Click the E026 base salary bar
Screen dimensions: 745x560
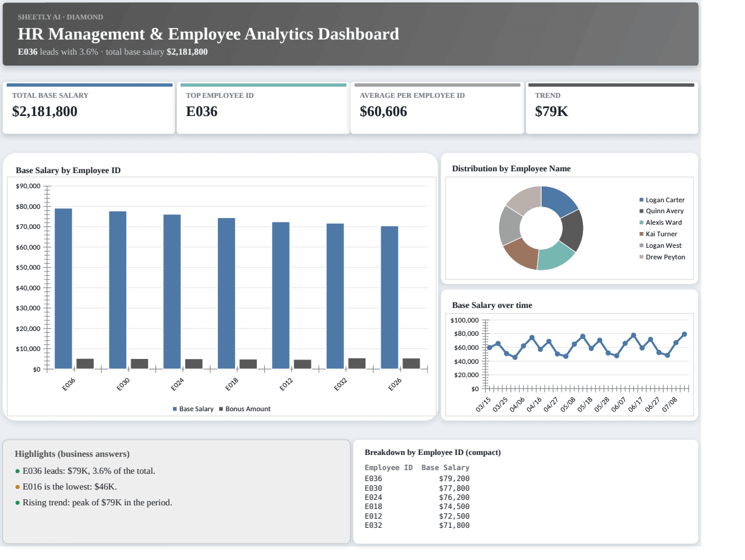pyautogui.click(x=390, y=297)
